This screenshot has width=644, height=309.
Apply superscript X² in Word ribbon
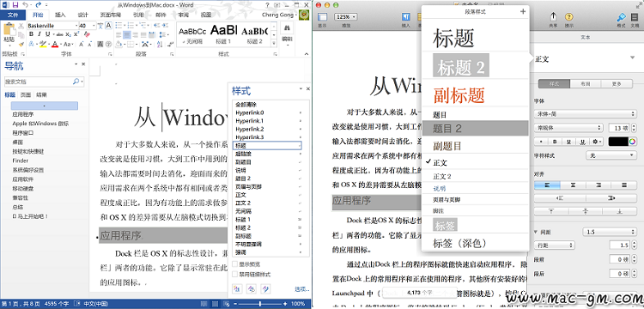pos(76,34)
